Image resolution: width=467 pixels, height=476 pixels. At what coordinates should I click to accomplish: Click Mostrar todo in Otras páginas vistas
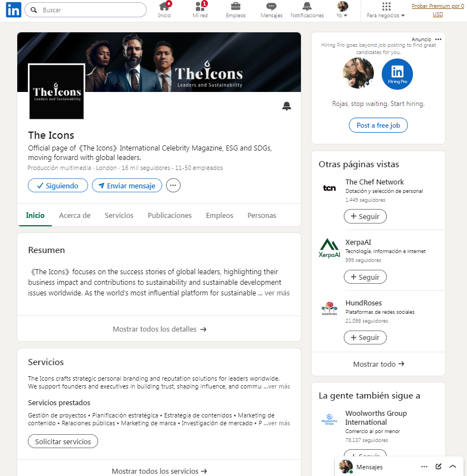(378, 364)
